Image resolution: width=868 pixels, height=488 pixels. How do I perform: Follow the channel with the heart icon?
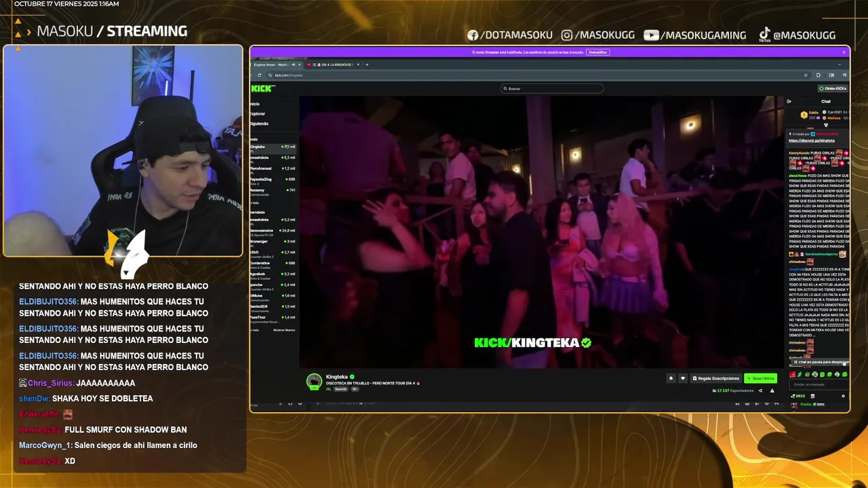point(683,378)
